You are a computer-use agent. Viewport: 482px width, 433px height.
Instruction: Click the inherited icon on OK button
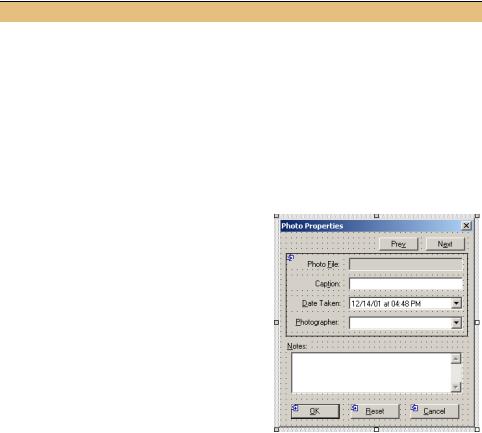point(295,408)
